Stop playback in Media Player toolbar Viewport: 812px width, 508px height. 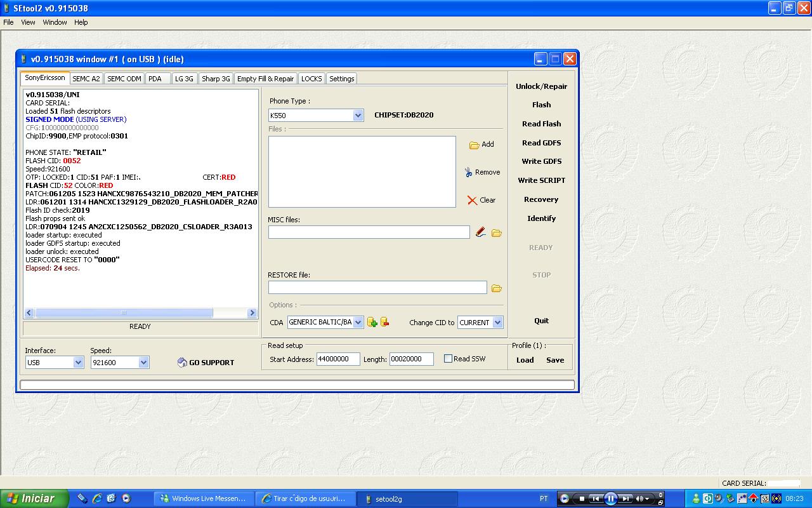click(x=582, y=498)
